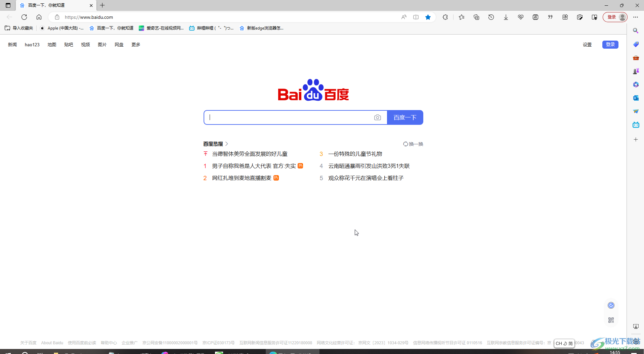Open the 网盘 nav item
The height and width of the screenshot is (354, 644).
119,45
